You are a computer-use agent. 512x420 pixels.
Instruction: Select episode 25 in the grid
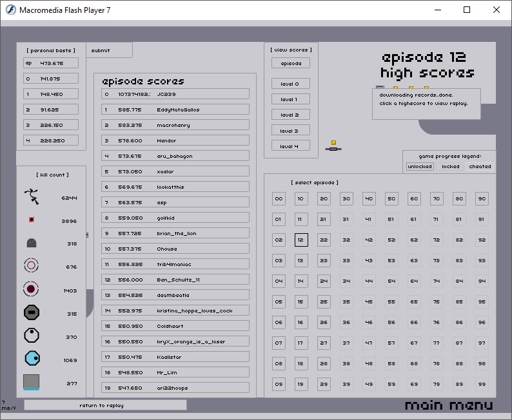324,301
